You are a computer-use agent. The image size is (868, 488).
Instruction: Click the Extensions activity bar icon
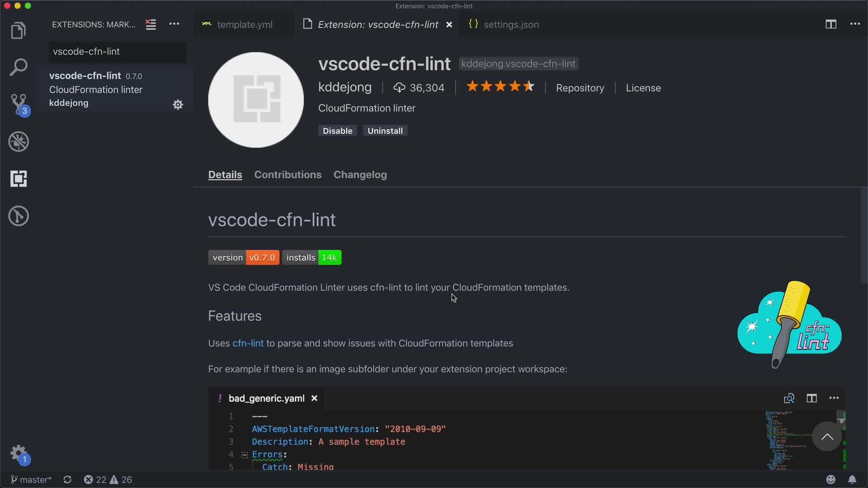click(19, 179)
